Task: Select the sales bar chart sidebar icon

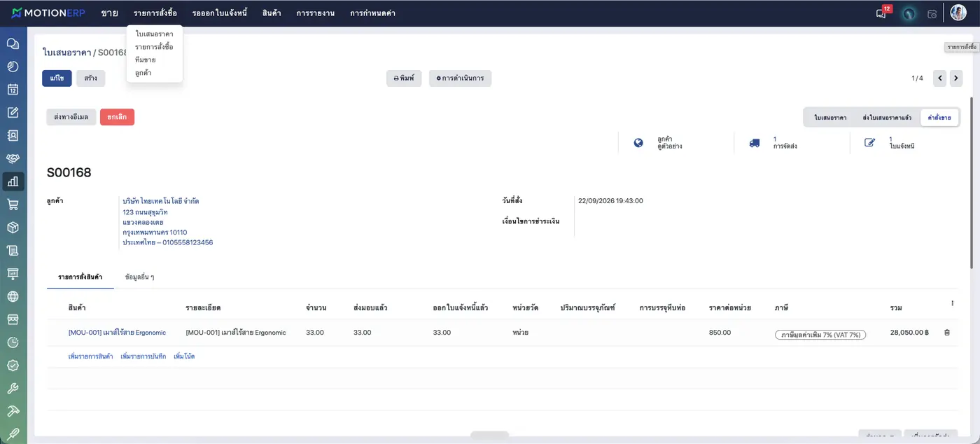Action: (13, 181)
